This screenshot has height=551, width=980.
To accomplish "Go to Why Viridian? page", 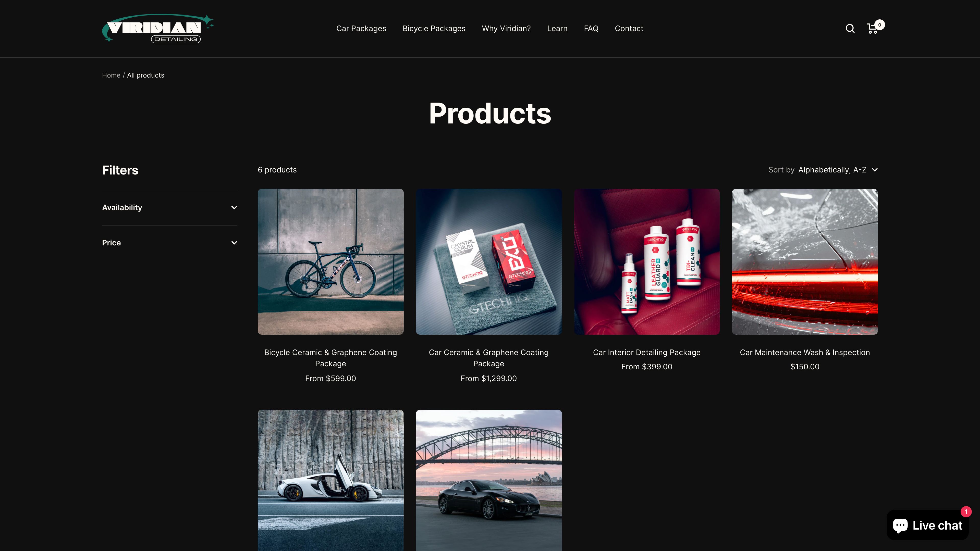I will click(506, 29).
